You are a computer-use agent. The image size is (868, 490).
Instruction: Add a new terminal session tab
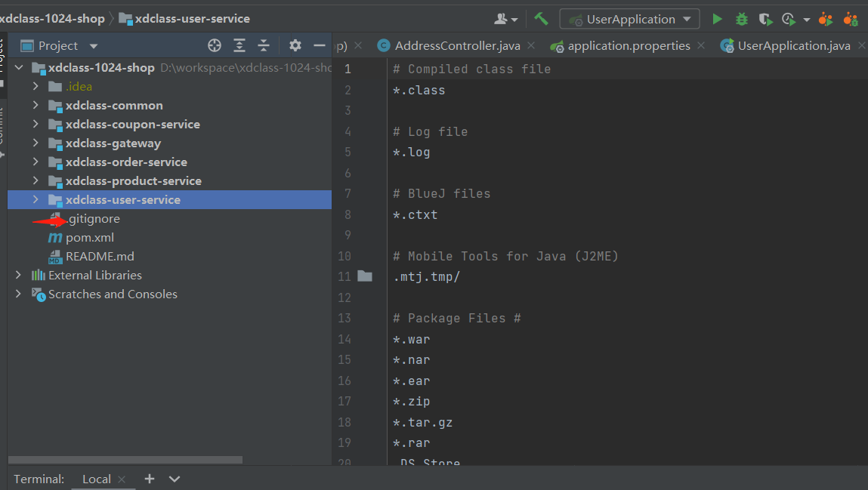tap(150, 479)
